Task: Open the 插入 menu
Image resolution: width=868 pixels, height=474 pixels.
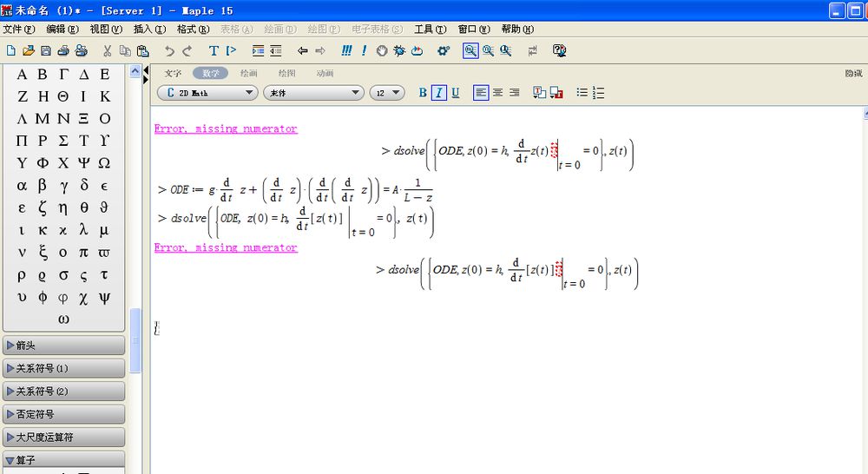Action: 149,30
